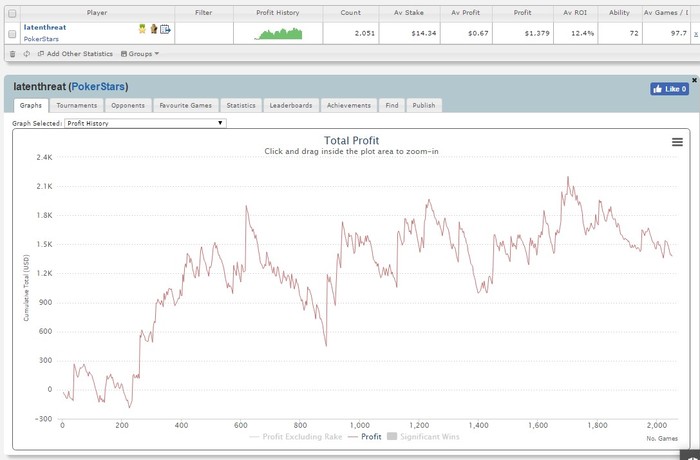This screenshot has height=460, width=700.
Task: Click the refresh arrows icon below the table
Action: pyautogui.click(x=26, y=54)
